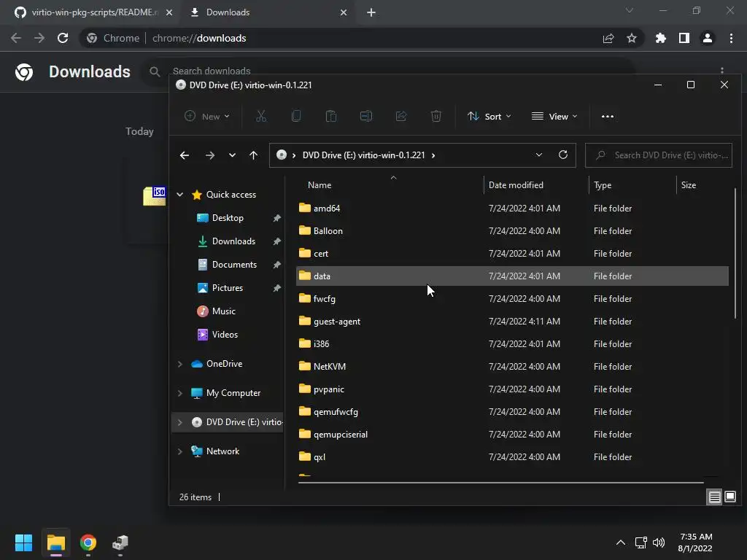Open a new Chrome tab
Screen dimensions: 747x560
point(371,12)
